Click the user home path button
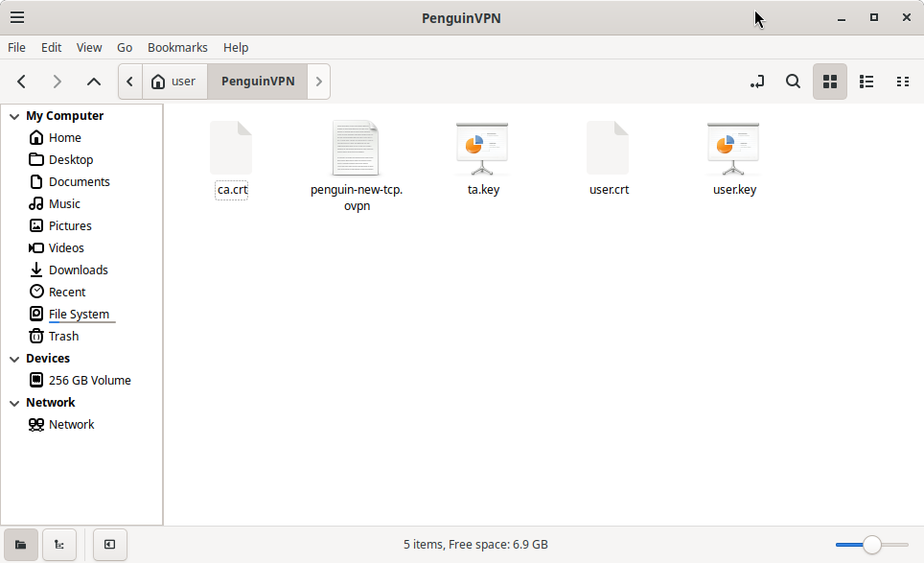The image size is (924, 563). tap(174, 82)
